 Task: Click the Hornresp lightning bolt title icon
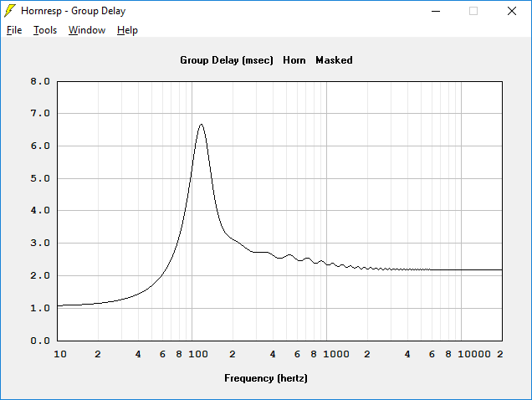(10, 11)
